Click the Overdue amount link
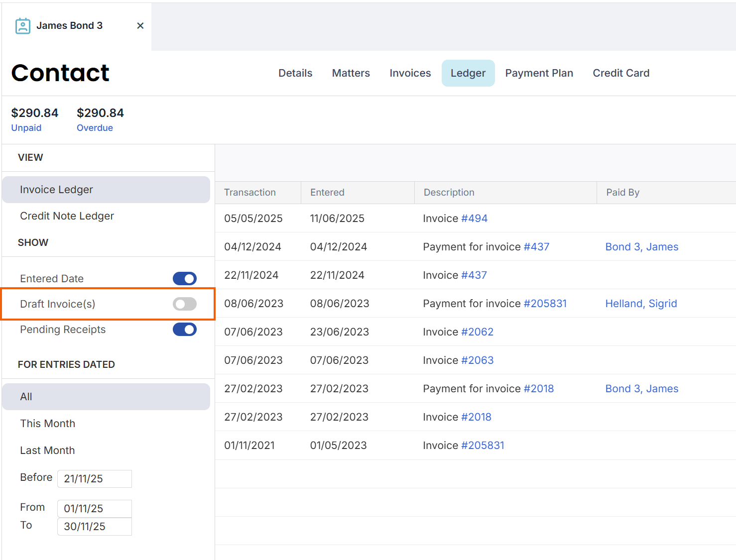This screenshot has height=560, width=736. coord(95,128)
